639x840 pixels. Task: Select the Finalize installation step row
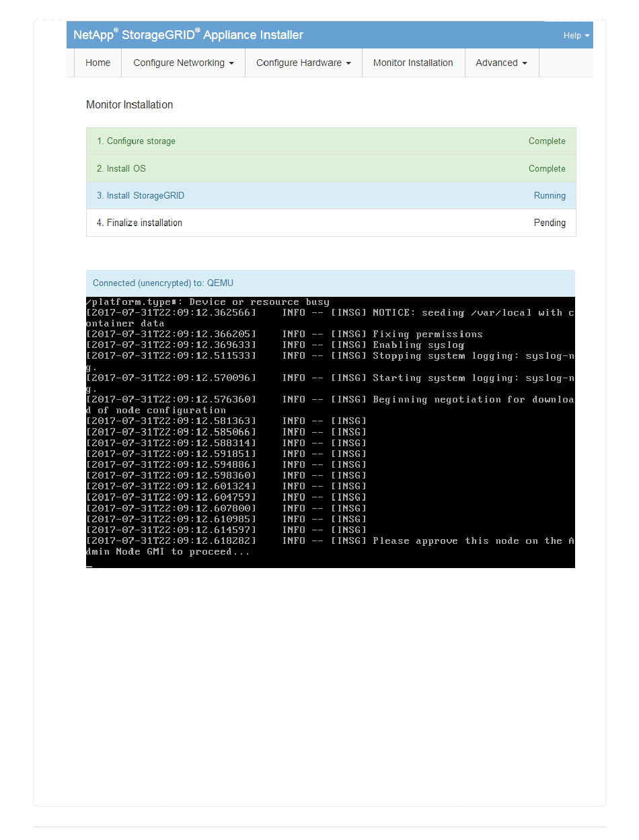tap(331, 223)
